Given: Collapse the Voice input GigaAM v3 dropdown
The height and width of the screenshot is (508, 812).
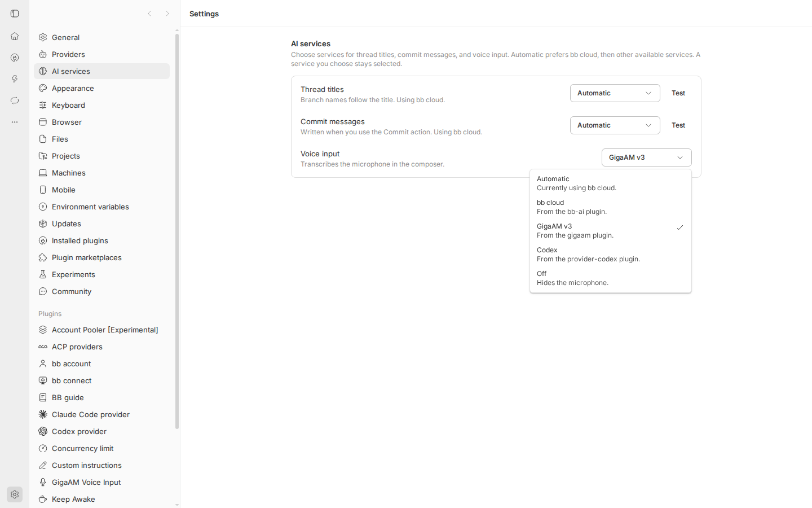Looking at the screenshot, I should click(x=646, y=157).
